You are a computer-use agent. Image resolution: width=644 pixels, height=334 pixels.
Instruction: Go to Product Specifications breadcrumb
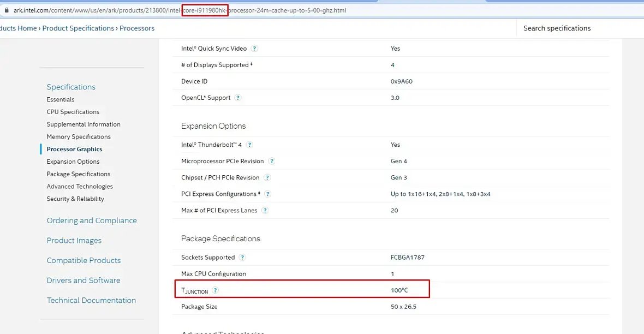78,28
